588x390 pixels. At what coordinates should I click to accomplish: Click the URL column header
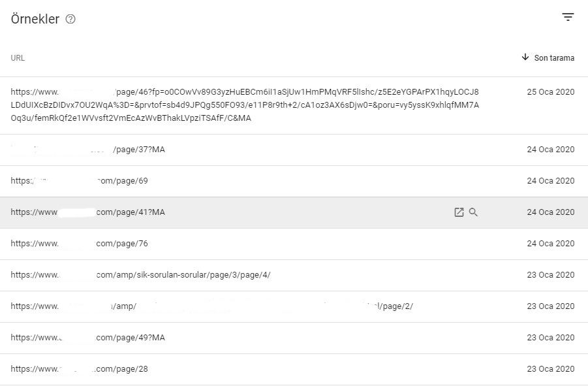click(18, 57)
